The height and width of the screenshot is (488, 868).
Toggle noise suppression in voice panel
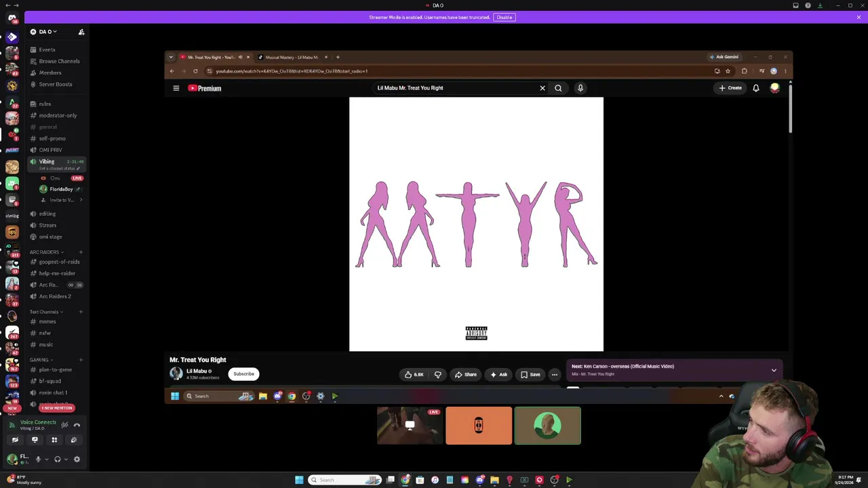(x=64, y=425)
